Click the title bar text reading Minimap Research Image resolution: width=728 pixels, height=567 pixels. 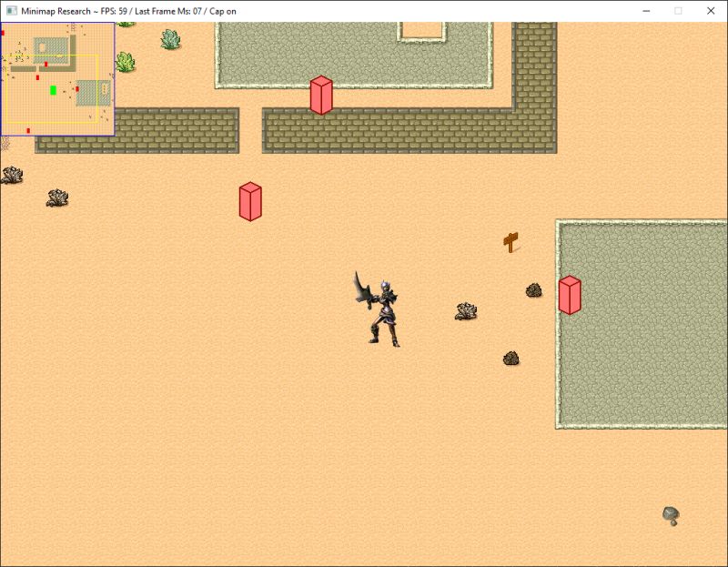[55, 10]
